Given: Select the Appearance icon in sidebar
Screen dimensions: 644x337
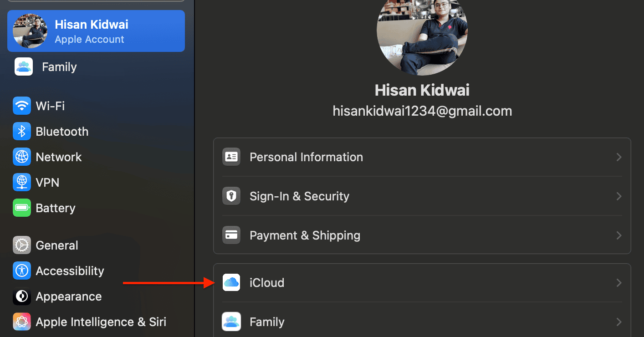Looking at the screenshot, I should click(x=22, y=296).
